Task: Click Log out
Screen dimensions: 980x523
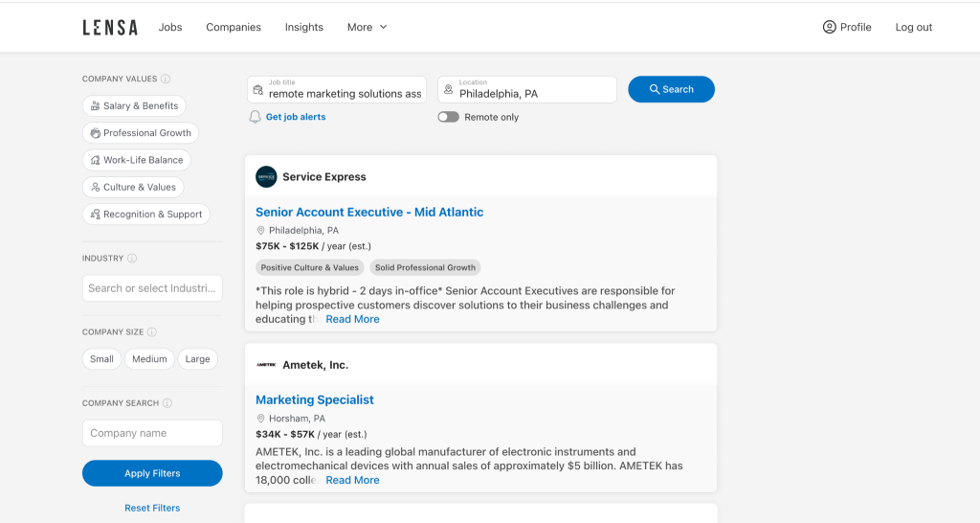Action: pos(914,28)
